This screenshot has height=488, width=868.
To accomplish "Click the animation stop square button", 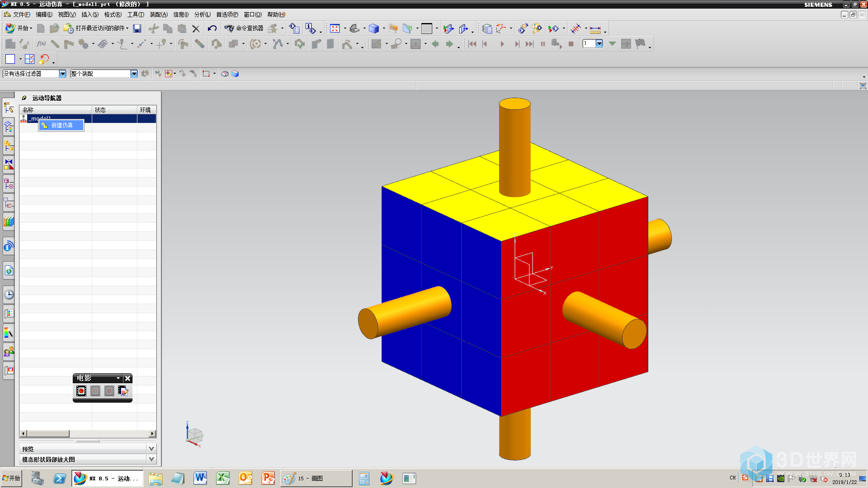I will pyautogui.click(x=571, y=44).
